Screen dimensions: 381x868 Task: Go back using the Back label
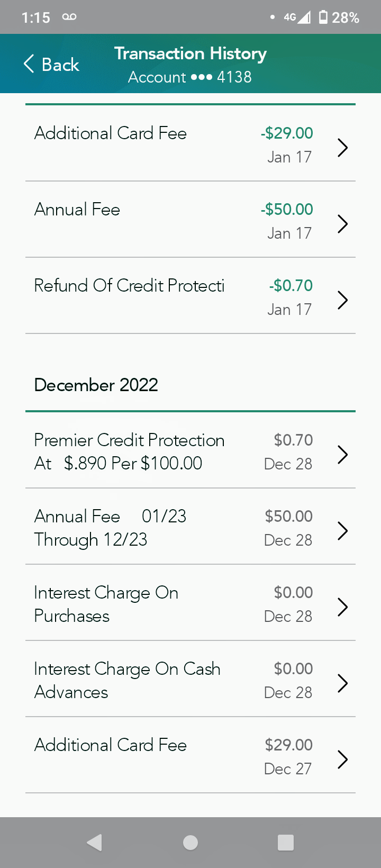60,65
